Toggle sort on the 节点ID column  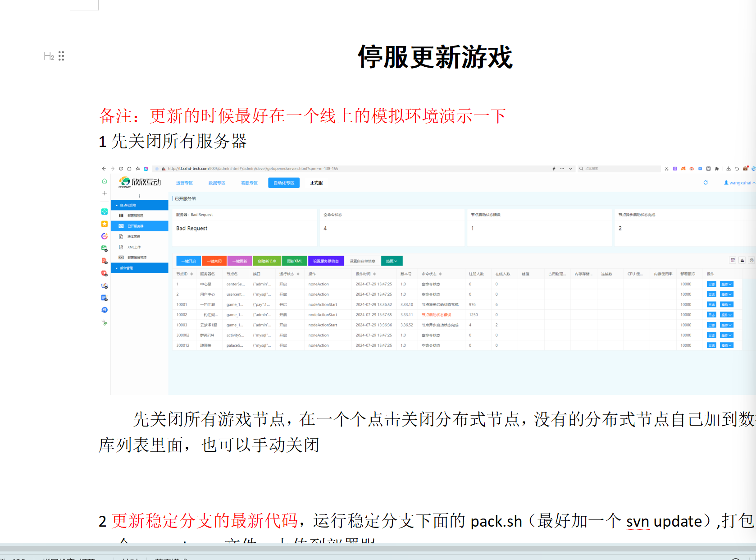pos(191,274)
